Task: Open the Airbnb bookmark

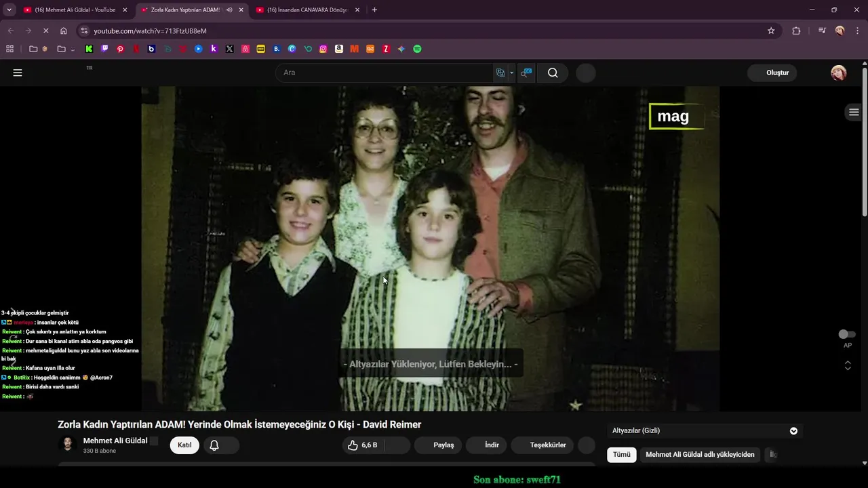Action: (245, 49)
